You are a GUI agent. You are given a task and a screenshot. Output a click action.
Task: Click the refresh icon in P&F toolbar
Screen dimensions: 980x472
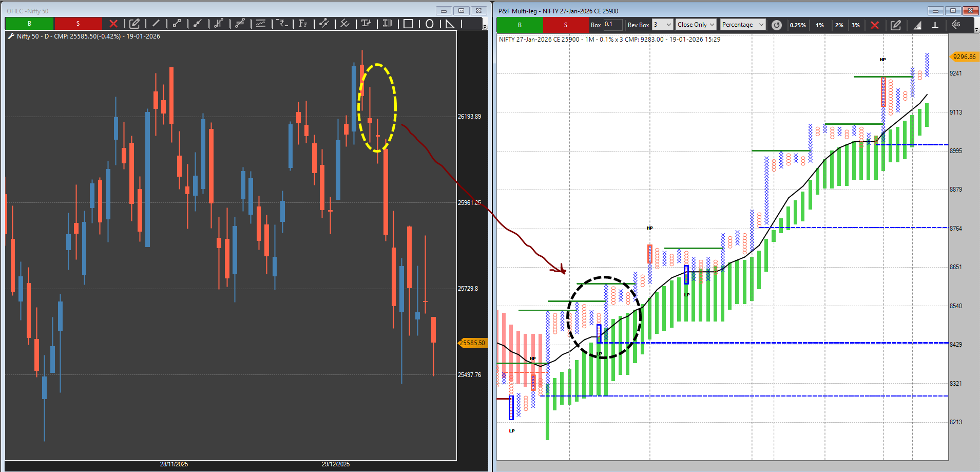pyautogui.click(x=777, y=25)
